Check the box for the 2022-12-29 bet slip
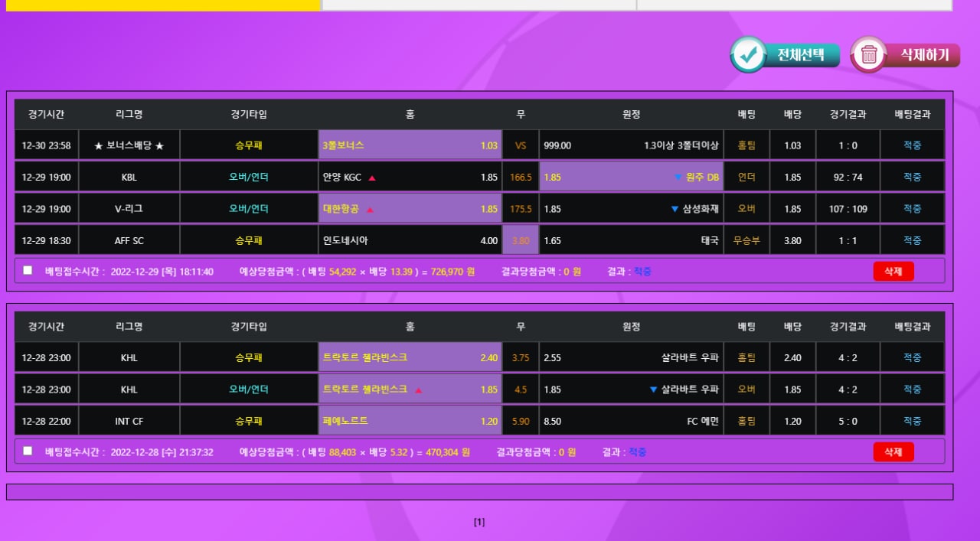This screenshot has height=541, width=980. tap(28, 270)
